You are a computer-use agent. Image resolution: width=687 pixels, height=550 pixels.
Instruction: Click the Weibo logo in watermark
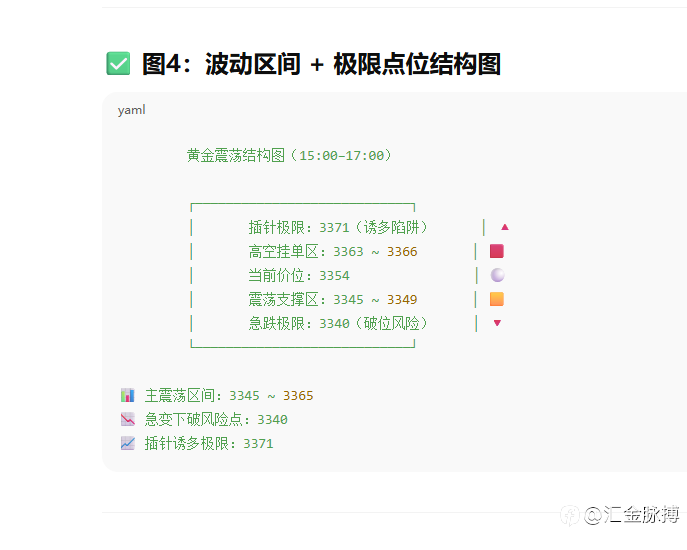(x=570, y=515)
